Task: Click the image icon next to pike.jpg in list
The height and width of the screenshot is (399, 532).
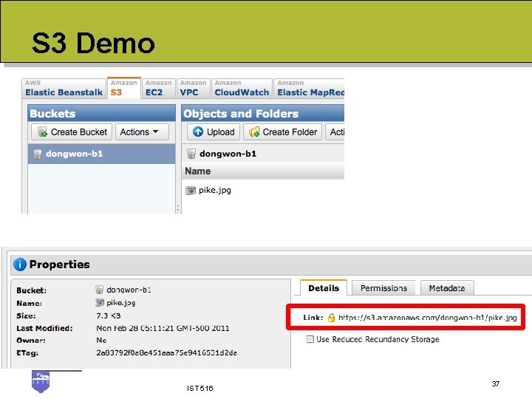Action: tap(191, 191)
